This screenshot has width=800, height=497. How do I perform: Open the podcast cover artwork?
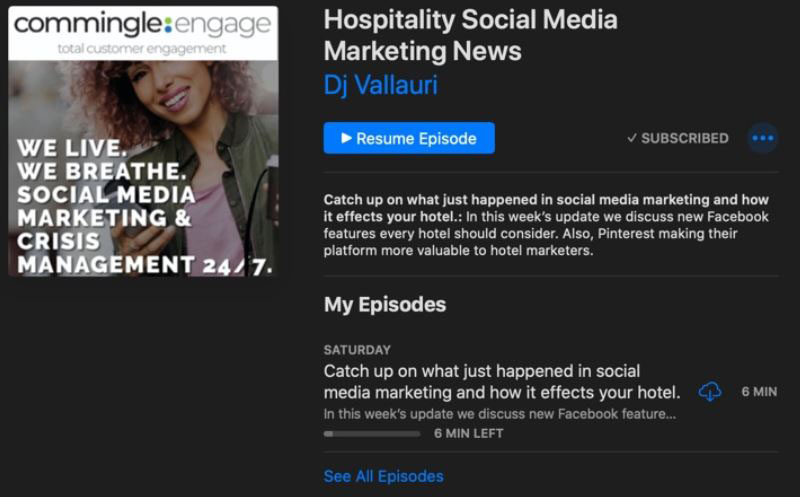point(143,141)
